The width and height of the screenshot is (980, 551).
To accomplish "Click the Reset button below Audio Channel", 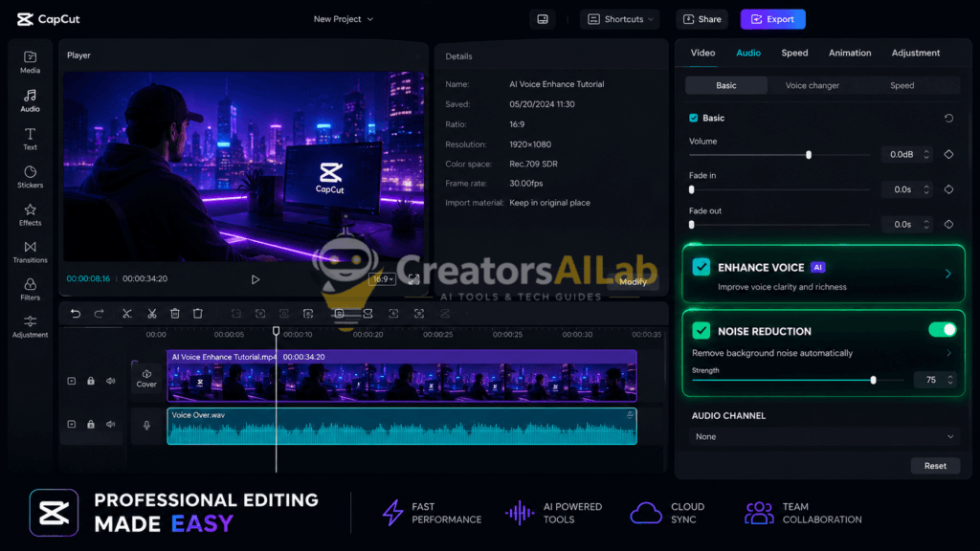I will click(935, 466).
